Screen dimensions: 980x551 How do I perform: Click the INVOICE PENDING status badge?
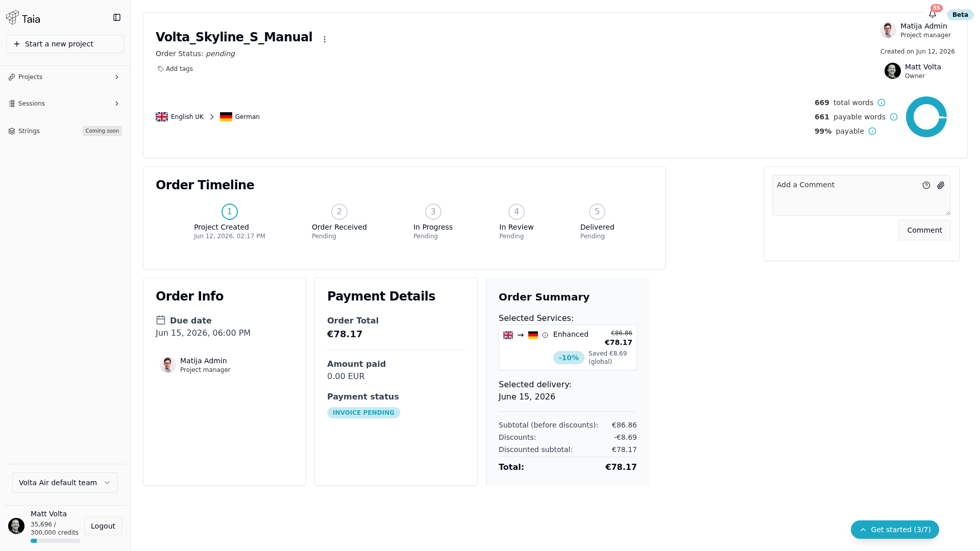363,413
